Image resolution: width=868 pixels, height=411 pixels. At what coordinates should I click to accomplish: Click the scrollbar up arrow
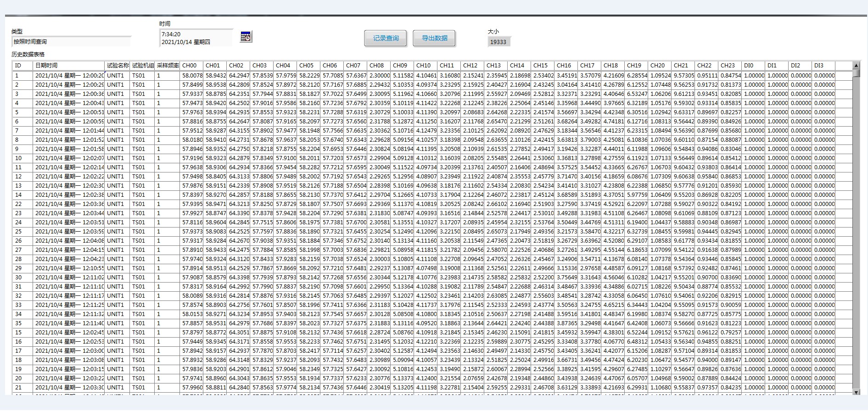click(x=856, y=66)
